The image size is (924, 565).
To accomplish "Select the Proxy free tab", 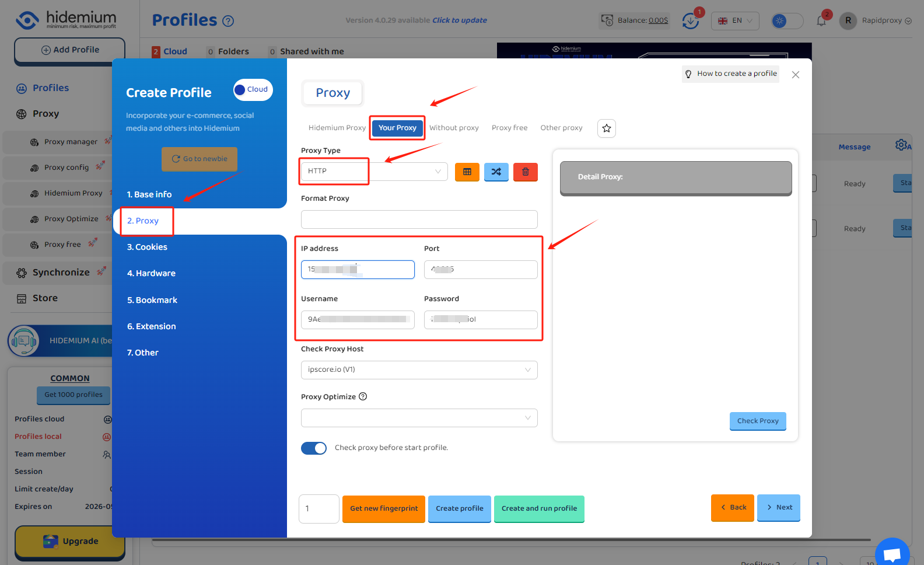I will 509,128.
